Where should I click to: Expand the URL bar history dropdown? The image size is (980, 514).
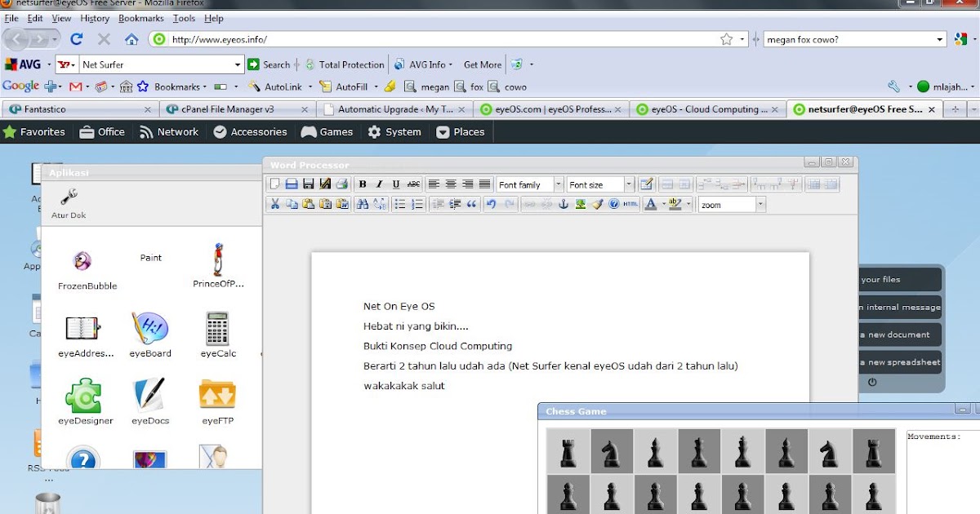pos(742,38)
